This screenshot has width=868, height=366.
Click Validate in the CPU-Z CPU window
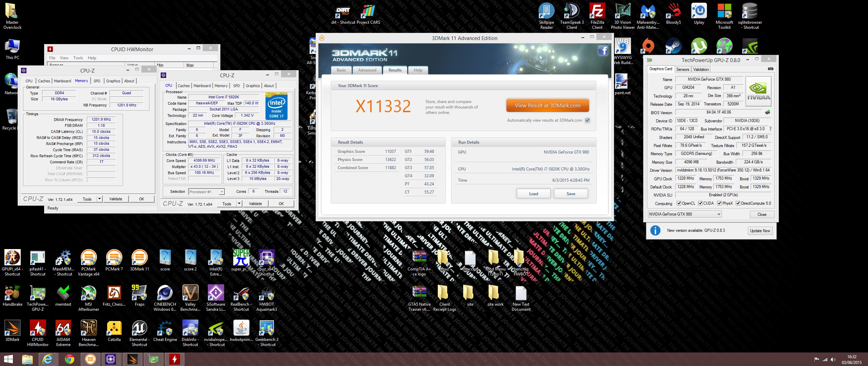(x=255, y=204)
